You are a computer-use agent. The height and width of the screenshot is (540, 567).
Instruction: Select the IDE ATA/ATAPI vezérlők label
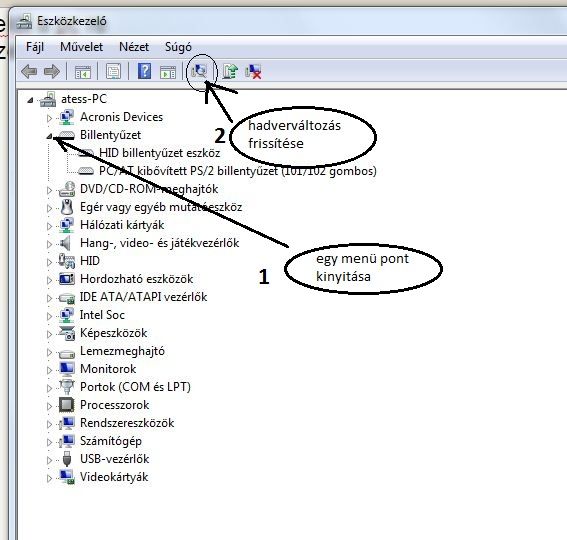point(143,297)
